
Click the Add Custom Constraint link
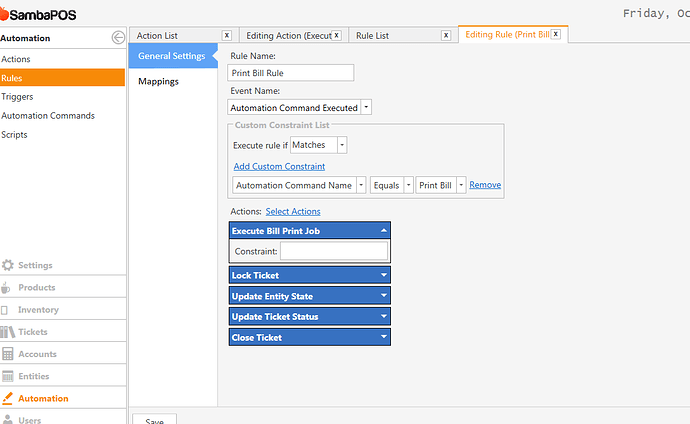279,166
